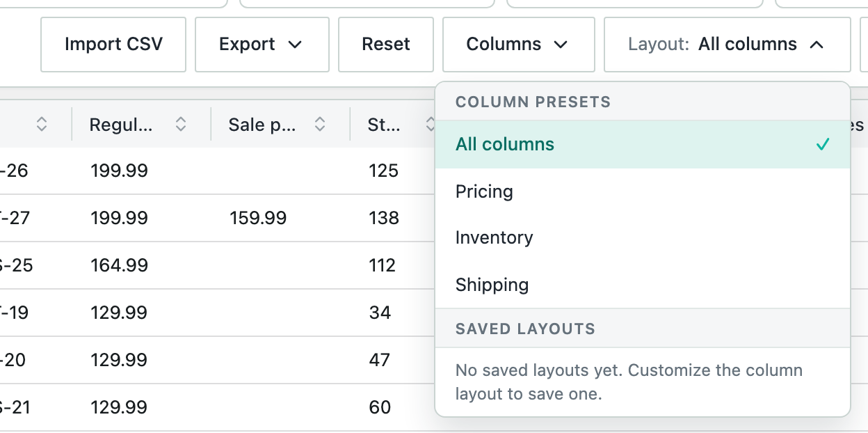Click the regular price 199.99 in the -26 row

tap(119, 171)
